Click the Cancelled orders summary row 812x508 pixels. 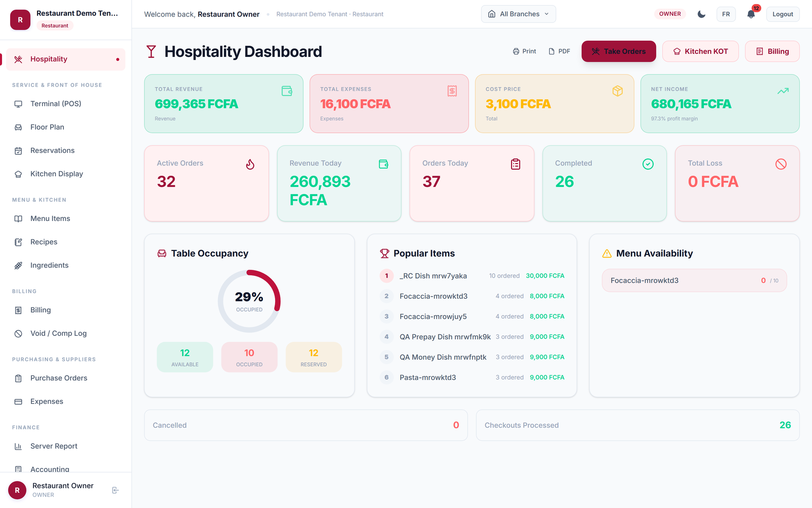(306, 425)
